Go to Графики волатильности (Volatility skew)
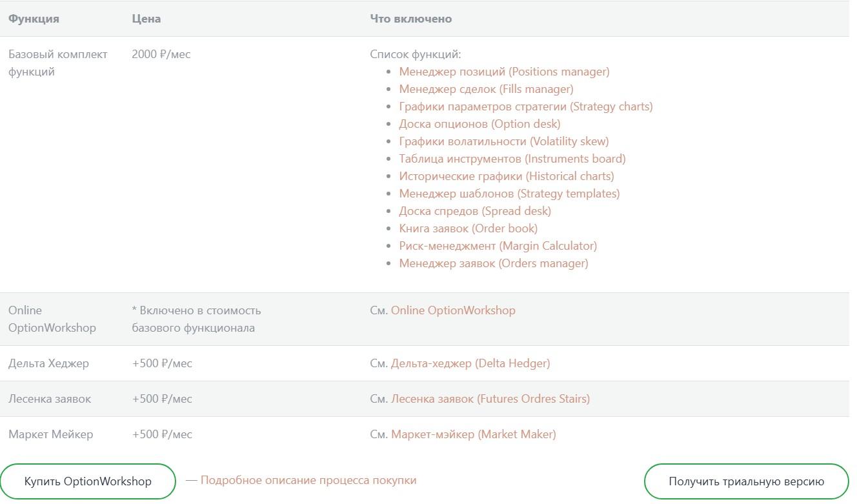Viewport: 857px width, 504px height. pyautogui.click(x=503, y=141)
